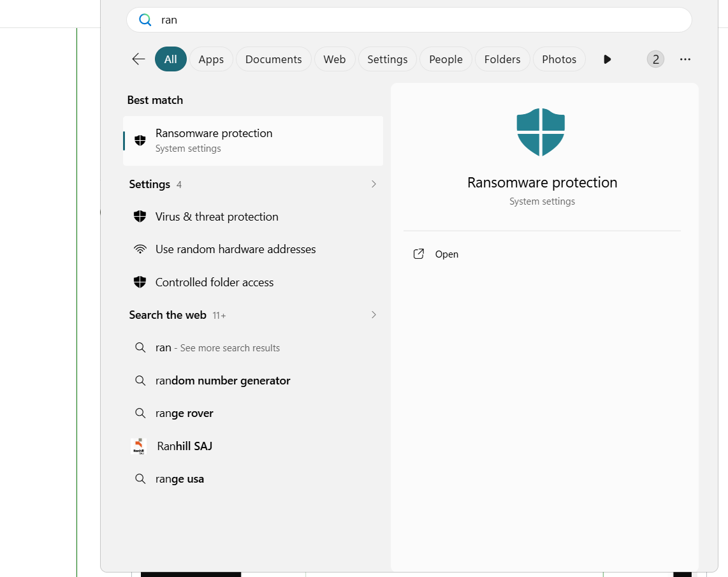
Task: Click the Open external-link icon
Action: pyautogui.click(x=418, y=254)
